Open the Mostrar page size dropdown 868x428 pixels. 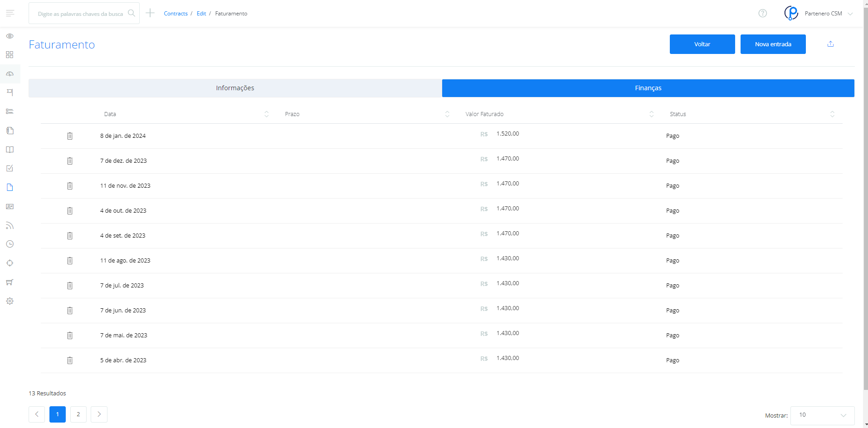pos(822,415)
